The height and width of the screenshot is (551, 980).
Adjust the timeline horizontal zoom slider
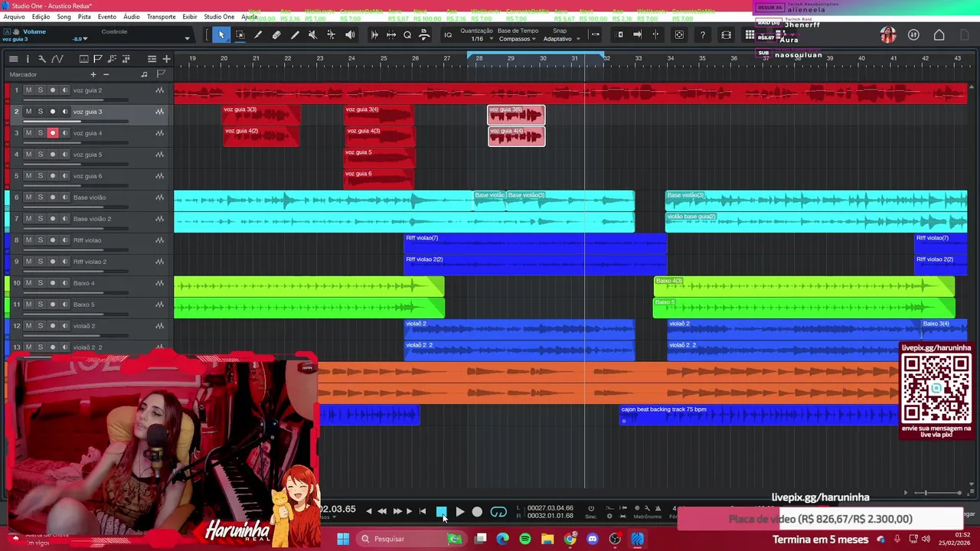tap(926, 493)
